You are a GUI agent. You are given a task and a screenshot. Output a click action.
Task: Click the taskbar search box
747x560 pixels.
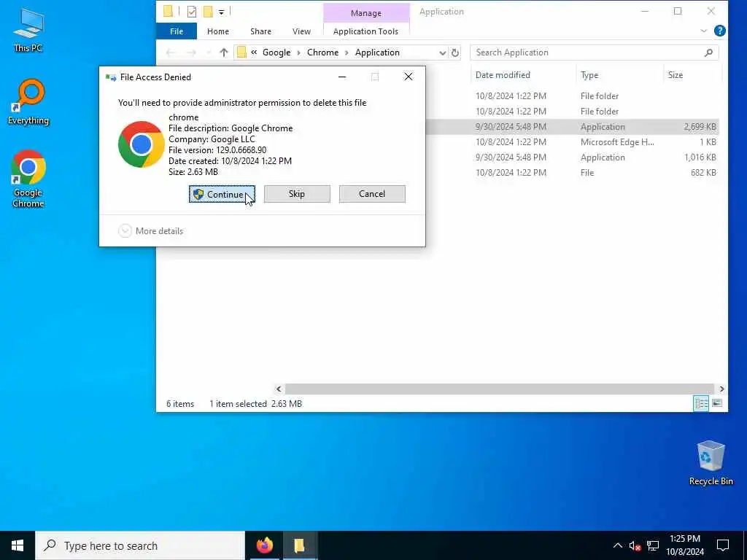(x=140, y=545)
